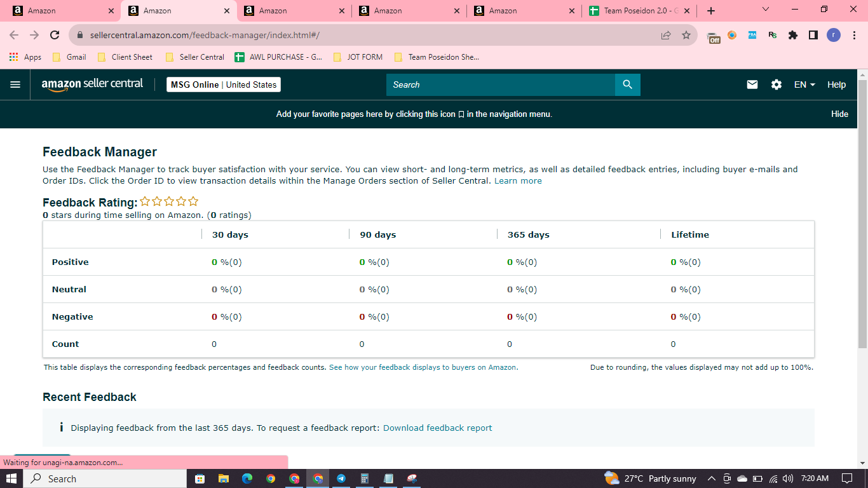The image size is (868, 488).
Task: Bookmark this tab with the star icon
Action: (x=686, y=35)
